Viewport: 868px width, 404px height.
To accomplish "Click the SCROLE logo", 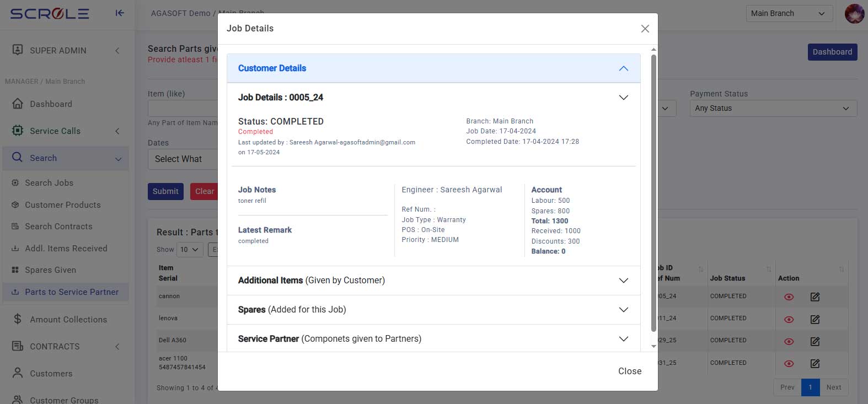I will 50,14.
